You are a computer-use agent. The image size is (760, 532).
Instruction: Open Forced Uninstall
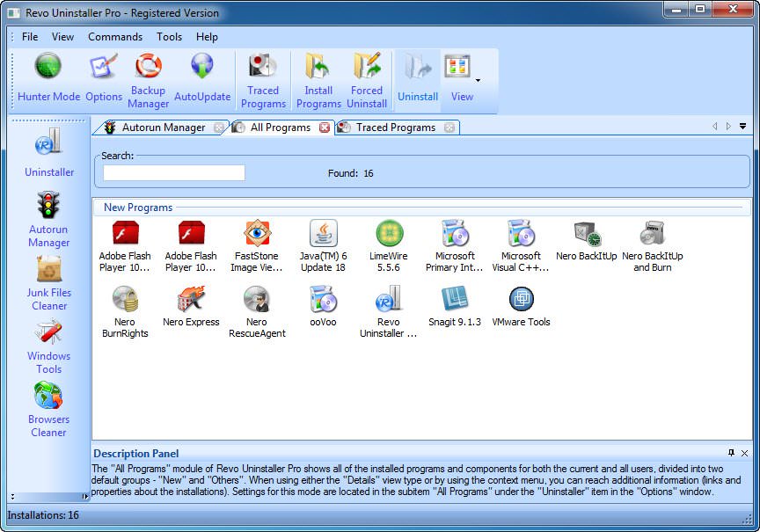367,80
